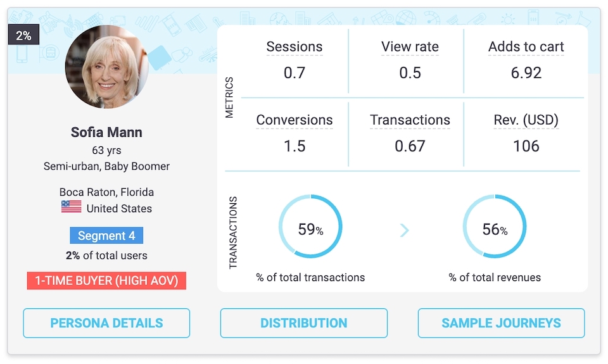Click the View rate metric label
Image resolution: width=608 pixels, height=364 pixels.
(x=410, y=47)
